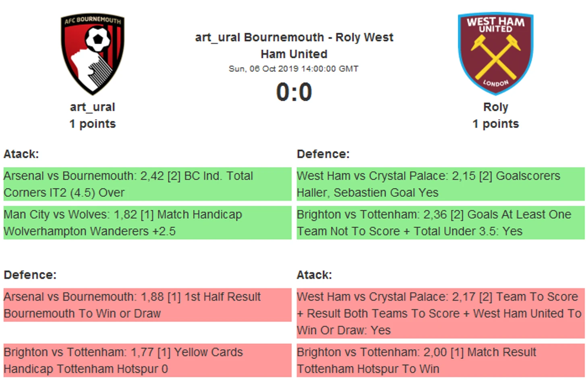This screenshot has width=588, height=386.
Task: Select Man City vs Wolves handicap bet row
Action: click(147, 223)
